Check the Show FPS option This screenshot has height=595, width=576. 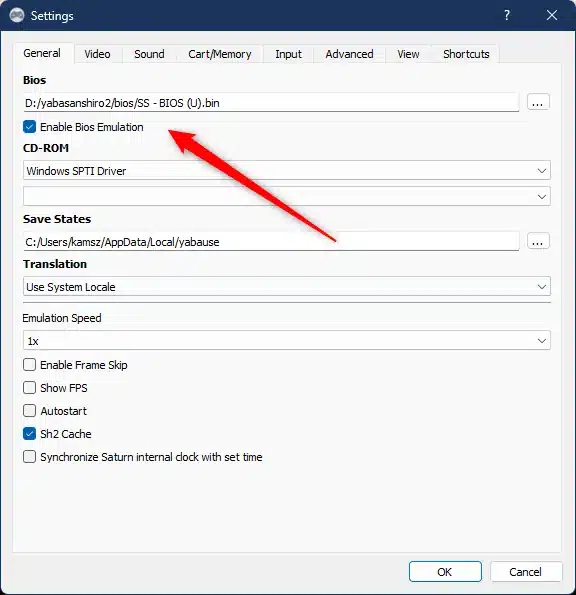pos(30,388)
